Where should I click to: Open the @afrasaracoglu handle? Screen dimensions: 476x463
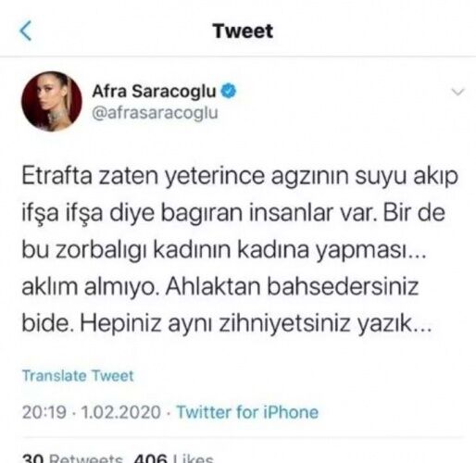pos(155,113)
